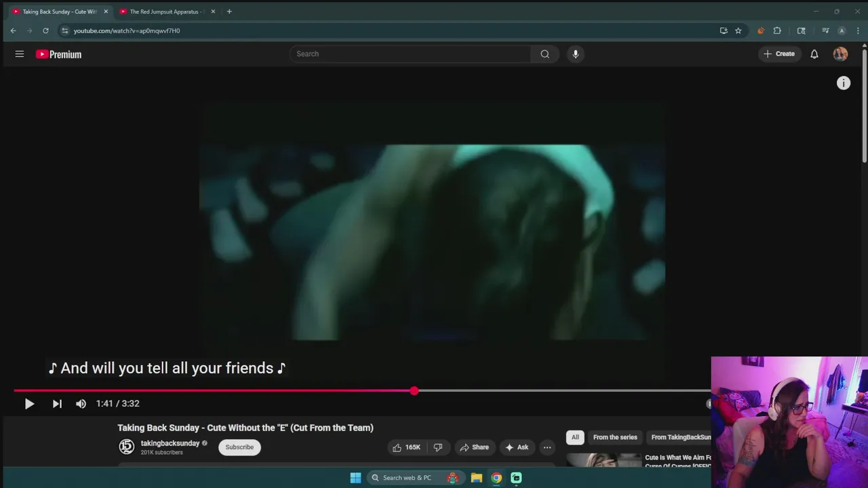Image resolution: width=868 pixels, height=488 pixels.
Task: Open the takingbacksunday channel name link
Action: click(170, 443)
